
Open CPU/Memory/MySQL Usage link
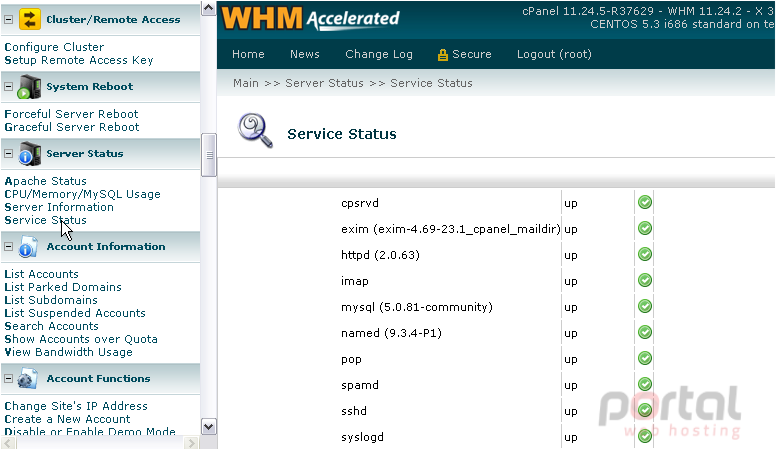(x=82, y=194)
